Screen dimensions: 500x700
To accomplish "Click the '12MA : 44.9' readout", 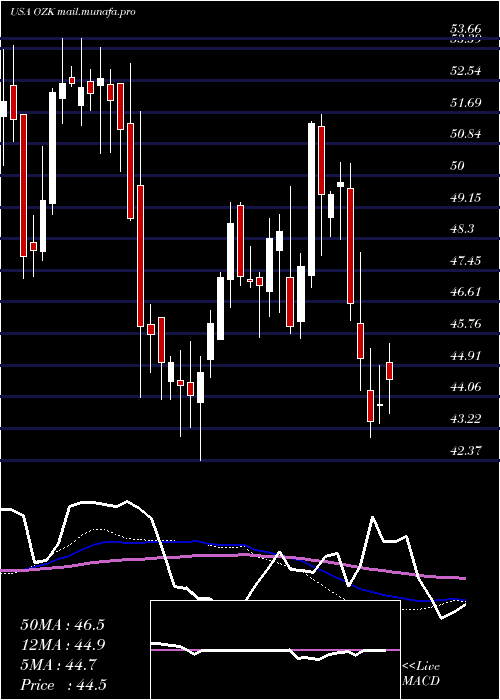I will [x=62, y=645].
